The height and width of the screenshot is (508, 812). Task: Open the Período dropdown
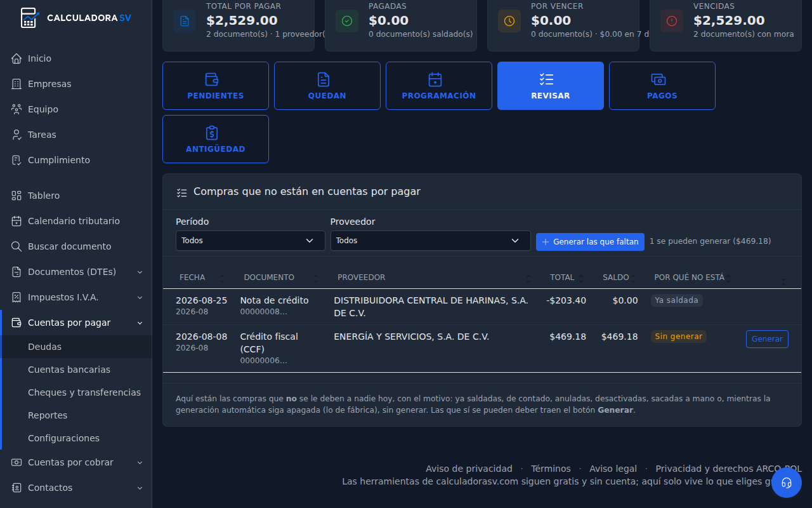pos(251,241)
